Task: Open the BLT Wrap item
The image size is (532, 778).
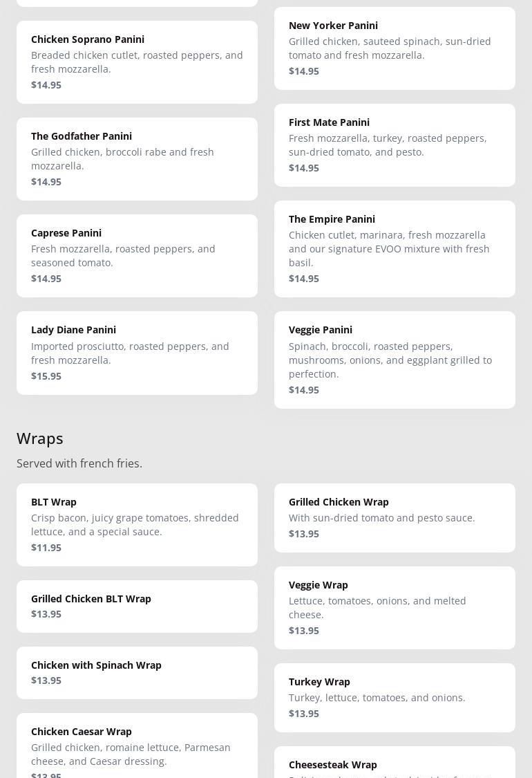Action: point(137,524)
